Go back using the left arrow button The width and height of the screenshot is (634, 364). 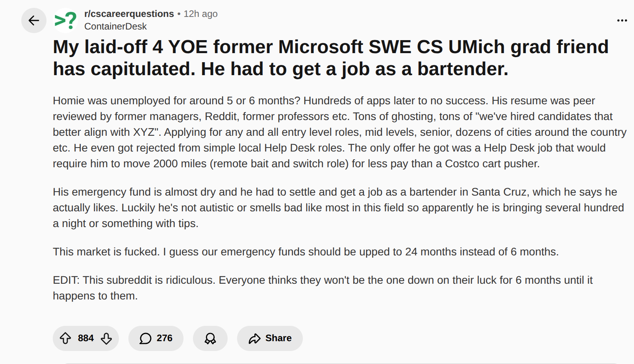click(34, 20)
